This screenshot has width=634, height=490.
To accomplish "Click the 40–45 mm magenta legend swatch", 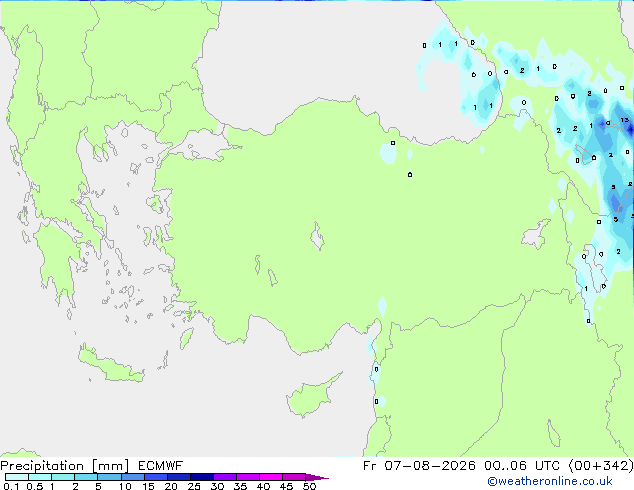I will click(271, 477).
